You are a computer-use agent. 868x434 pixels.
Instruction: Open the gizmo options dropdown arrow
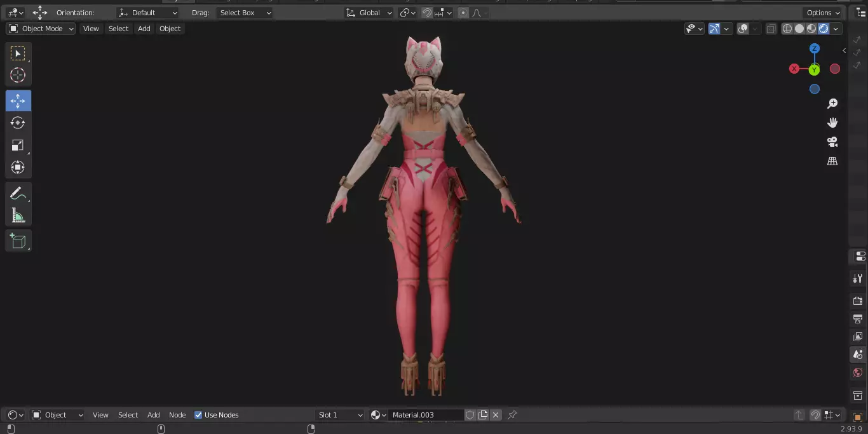726,29
